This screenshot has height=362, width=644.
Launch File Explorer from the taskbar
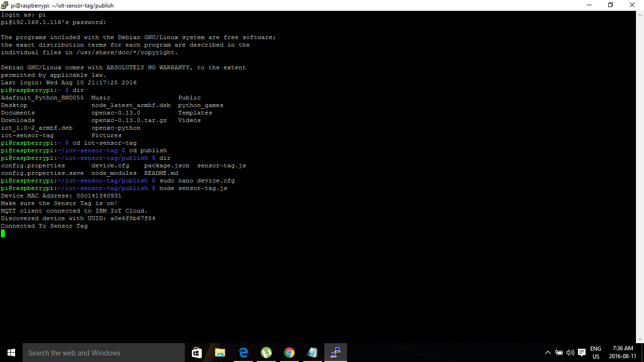(220, 353)
